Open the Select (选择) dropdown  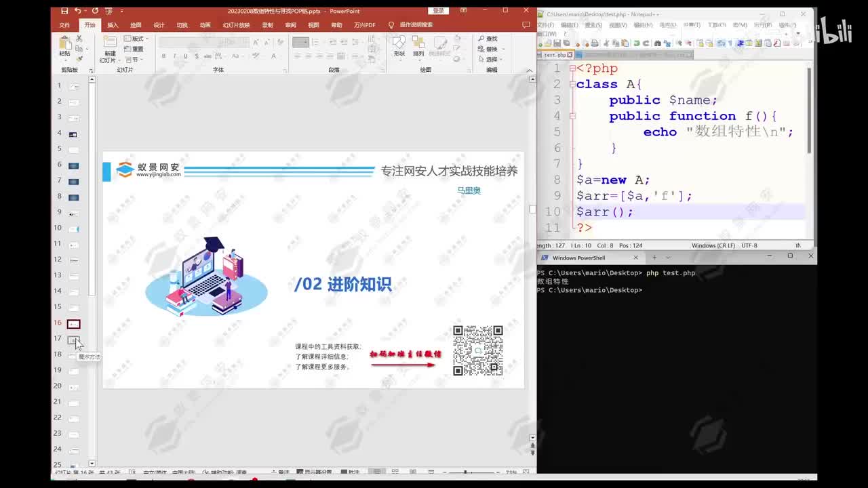click(x=490, y=59)
